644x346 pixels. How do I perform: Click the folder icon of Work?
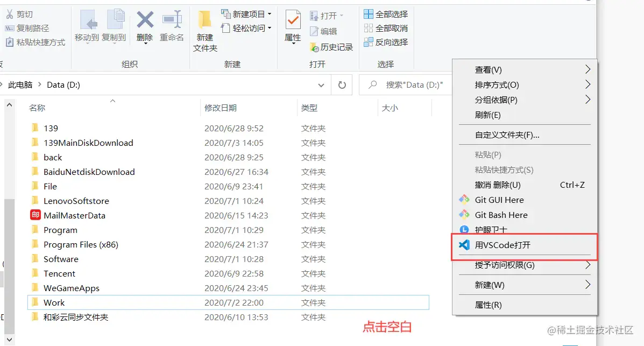36,302
